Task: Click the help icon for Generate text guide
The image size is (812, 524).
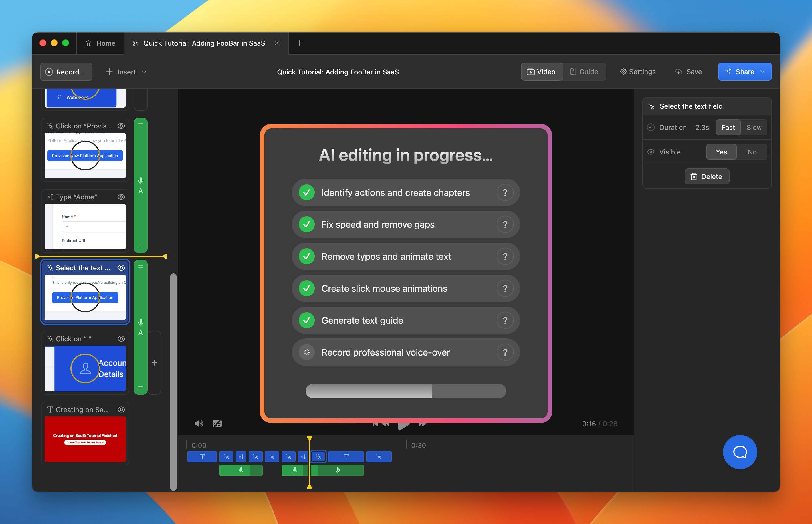Action: (x=505, y=320)
